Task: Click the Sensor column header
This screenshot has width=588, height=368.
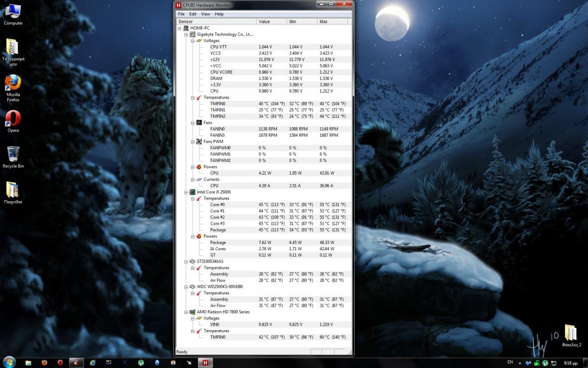Action: pos(216,22)
